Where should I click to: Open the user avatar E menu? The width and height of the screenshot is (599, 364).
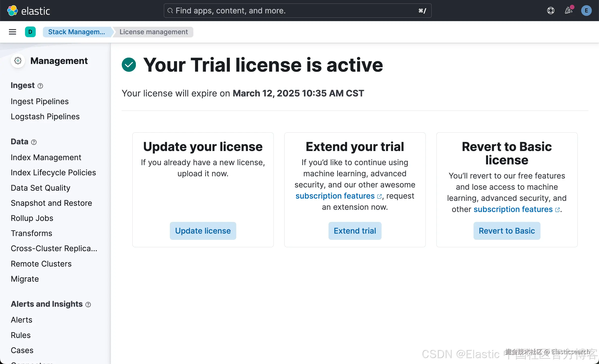(x=586, y=11)
